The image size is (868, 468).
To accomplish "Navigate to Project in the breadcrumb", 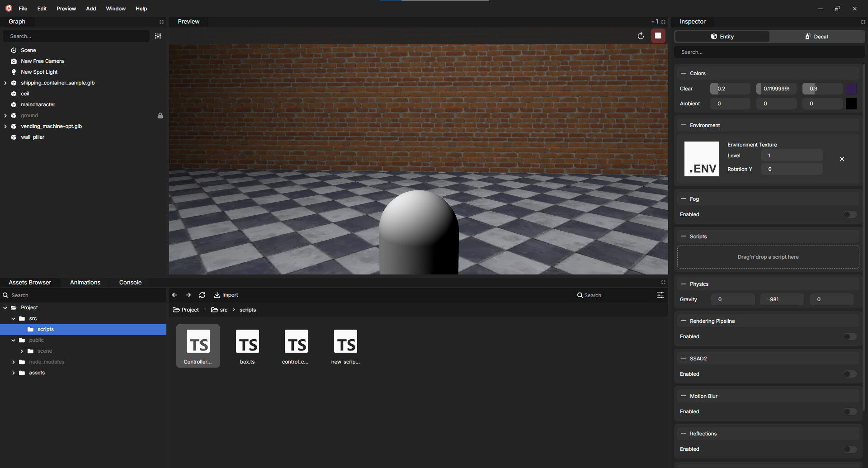I will click(x=186, y=310).
